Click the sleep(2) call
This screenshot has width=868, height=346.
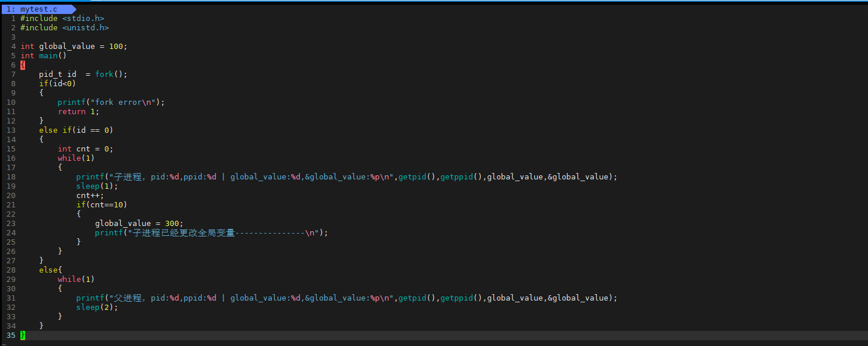pyautogui.click(x=97, y=308)
